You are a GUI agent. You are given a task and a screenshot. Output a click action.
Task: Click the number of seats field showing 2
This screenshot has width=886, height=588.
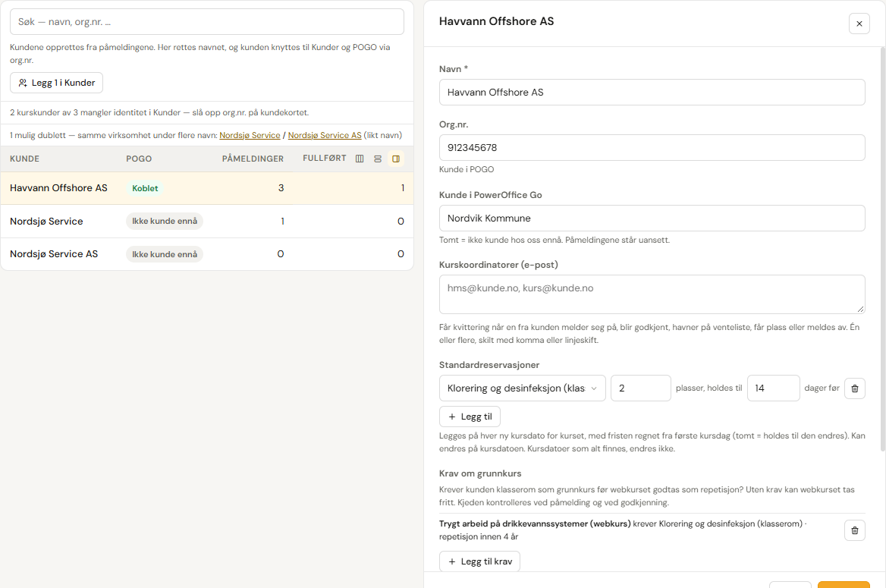tap(641, 388)
